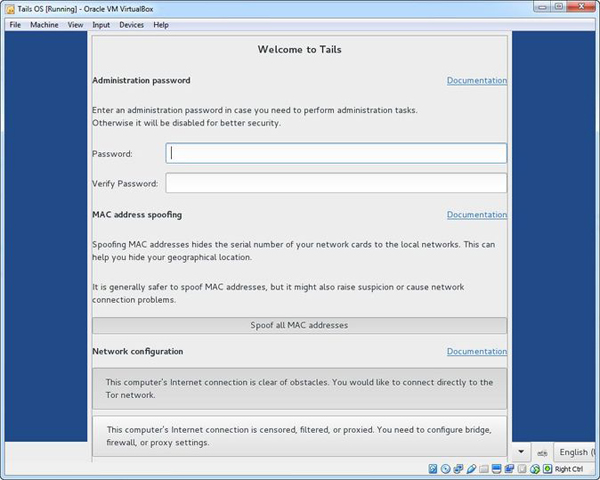Click the VirtualBox icon in title bar
This screenshot has width=600, height=480.
coord(11,9)
